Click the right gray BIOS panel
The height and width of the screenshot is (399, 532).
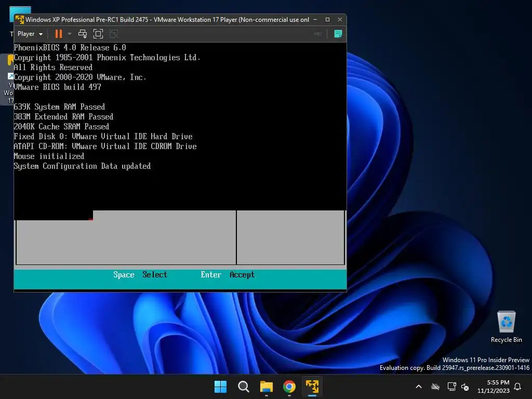(290, 237)
